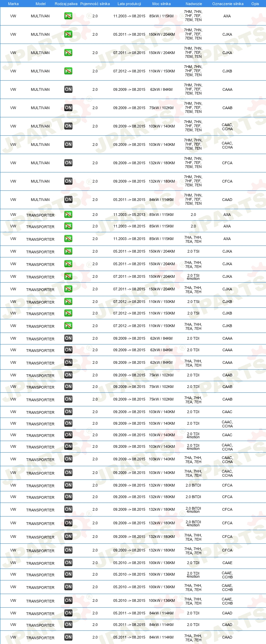Click the Opis column header
The image size is (266, 644).
255,4
